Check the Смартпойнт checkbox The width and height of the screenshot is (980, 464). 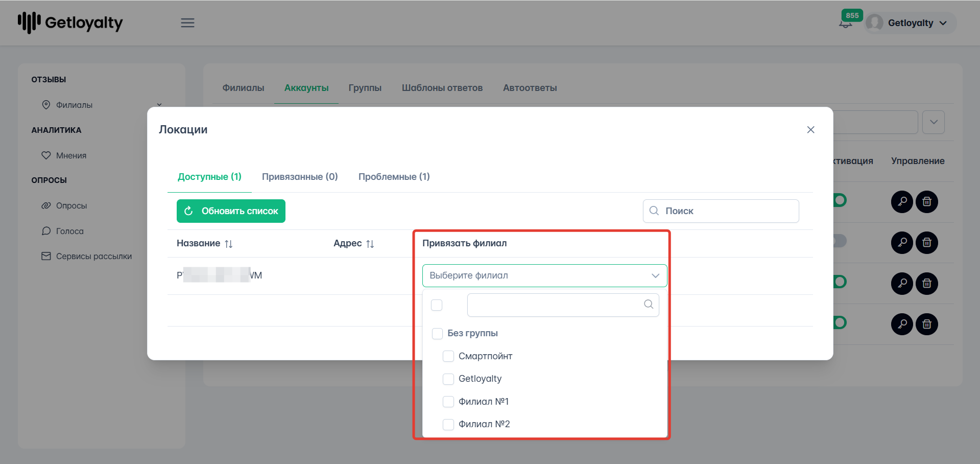coord(448,356)
